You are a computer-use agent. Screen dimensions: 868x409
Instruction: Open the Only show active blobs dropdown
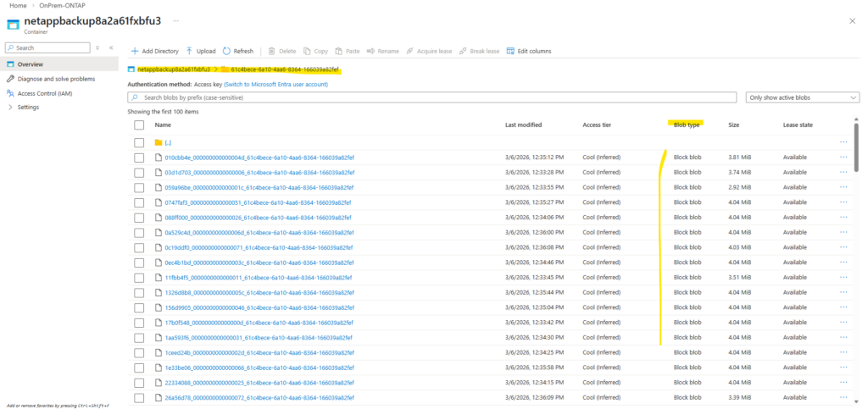pyautogui.click(x=804, y=98)
